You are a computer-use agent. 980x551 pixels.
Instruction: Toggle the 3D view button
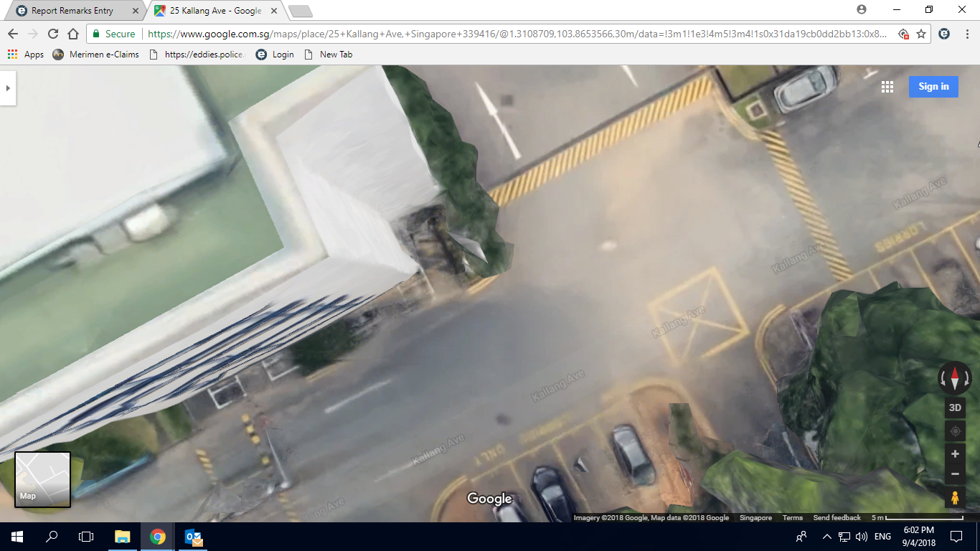955,408
